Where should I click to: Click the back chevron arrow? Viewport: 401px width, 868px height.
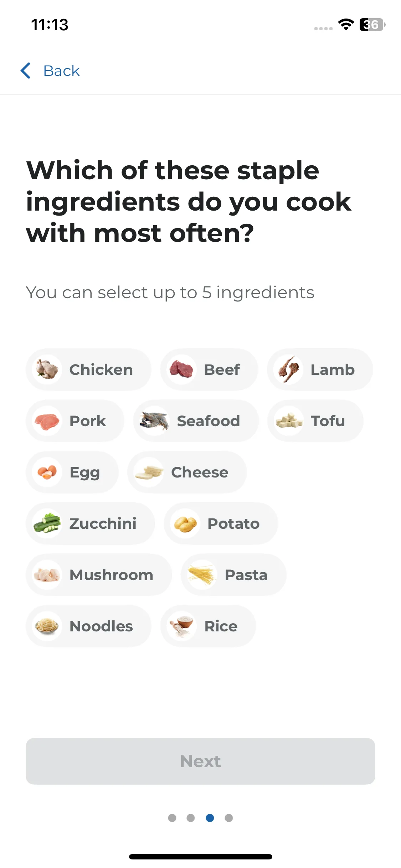point(26,71)
